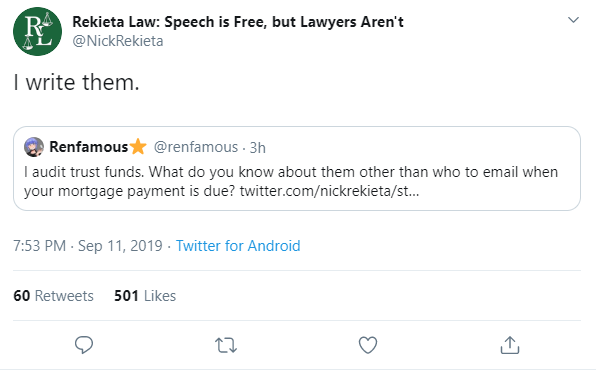Open the twitter.com/nickrekieta/st... link
596x371 pixels.
coord(329,190)
